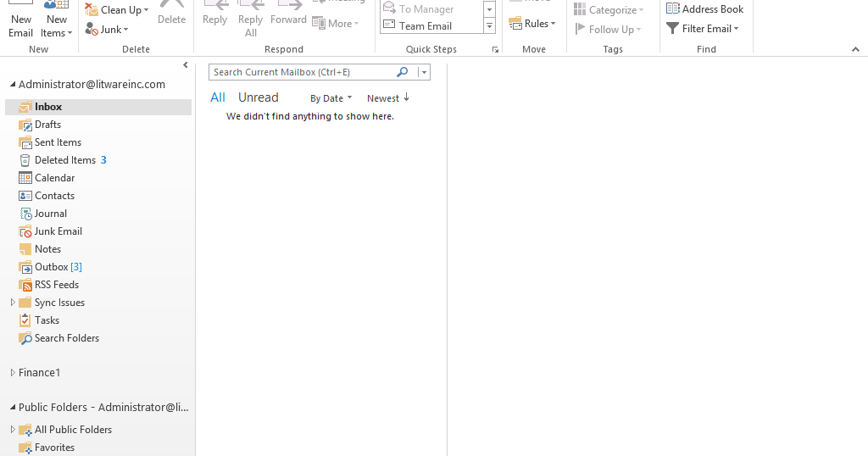Collapse the ribbon with the caret

click(x=856, y=49)
